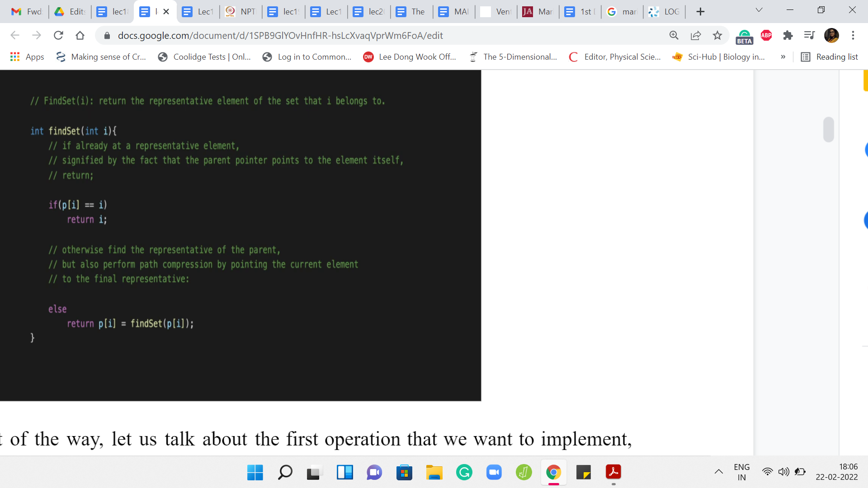The height and width of the screenshot is (488, 868).
Task: Expand the tab search chevron
Action: tap(759, 10)
